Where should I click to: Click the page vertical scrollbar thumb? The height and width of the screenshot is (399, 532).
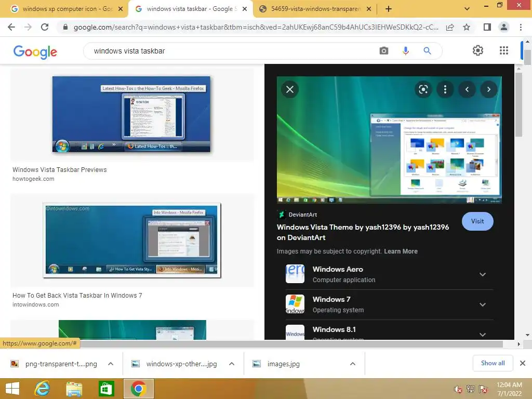click(x=527, y=57)
